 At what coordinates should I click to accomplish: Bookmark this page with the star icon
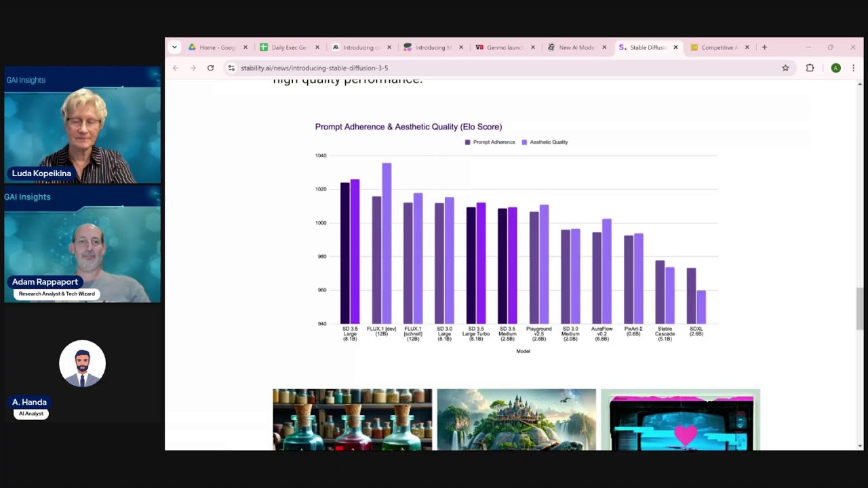coord(785,68)
